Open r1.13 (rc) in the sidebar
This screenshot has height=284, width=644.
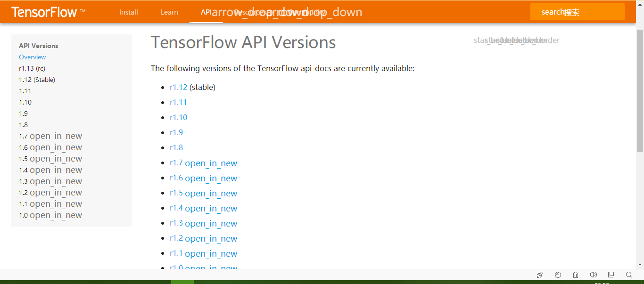(32, 68)
